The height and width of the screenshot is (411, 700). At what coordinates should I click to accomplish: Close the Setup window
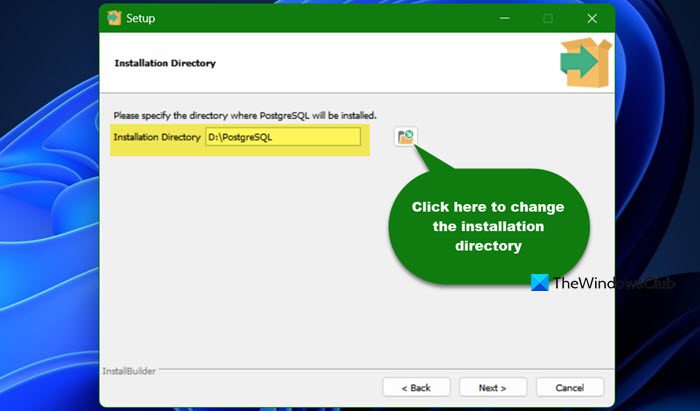coord(592,18)
